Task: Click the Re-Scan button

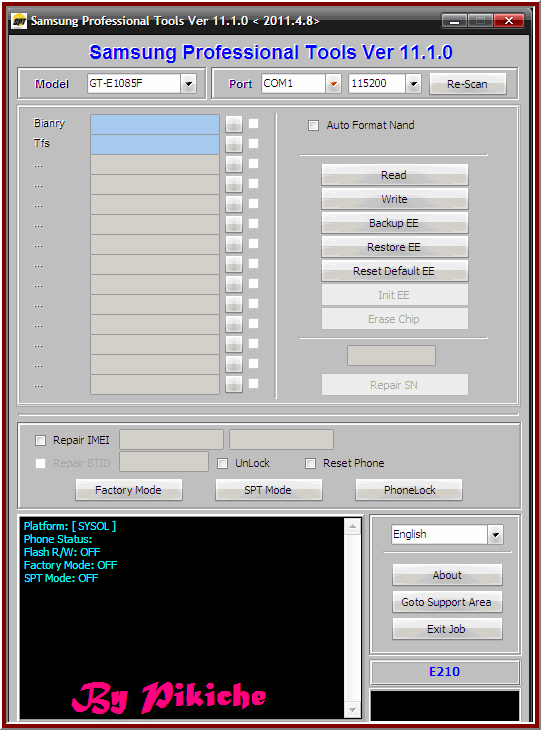Action: [467, 84]
